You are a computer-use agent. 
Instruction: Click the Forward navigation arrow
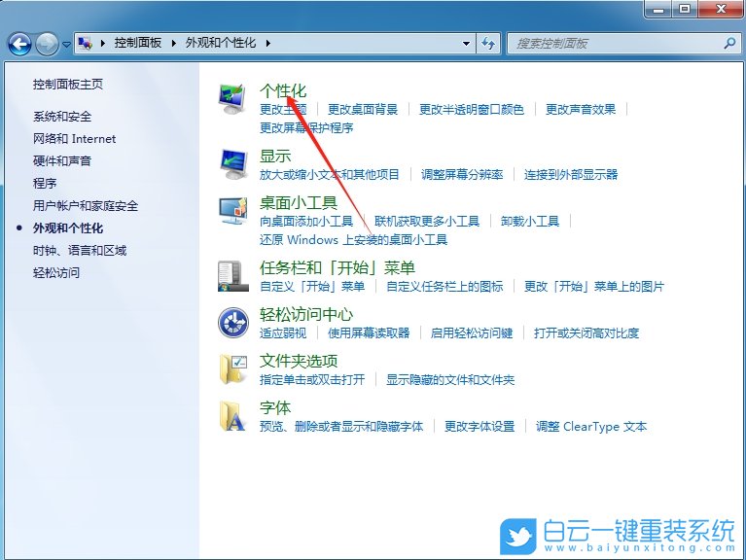[47, 44]
